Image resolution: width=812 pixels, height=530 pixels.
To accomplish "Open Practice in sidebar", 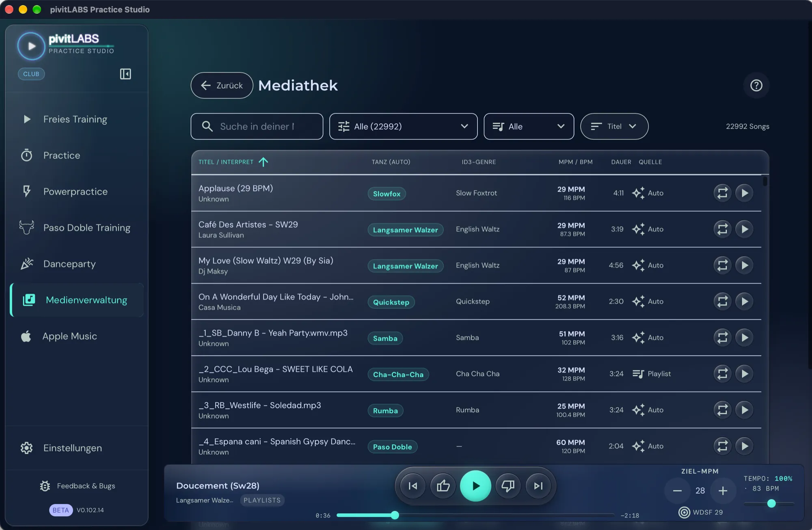I will [77, 155].
